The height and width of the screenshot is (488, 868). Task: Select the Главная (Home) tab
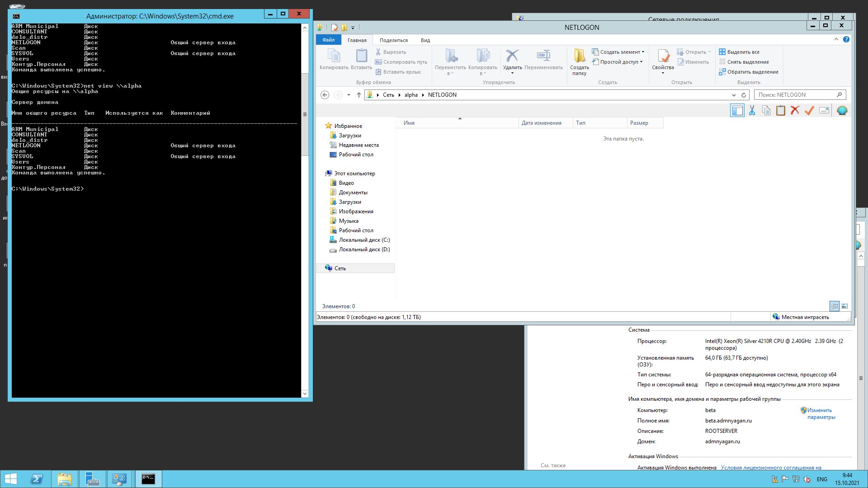(x=357, y=40)
